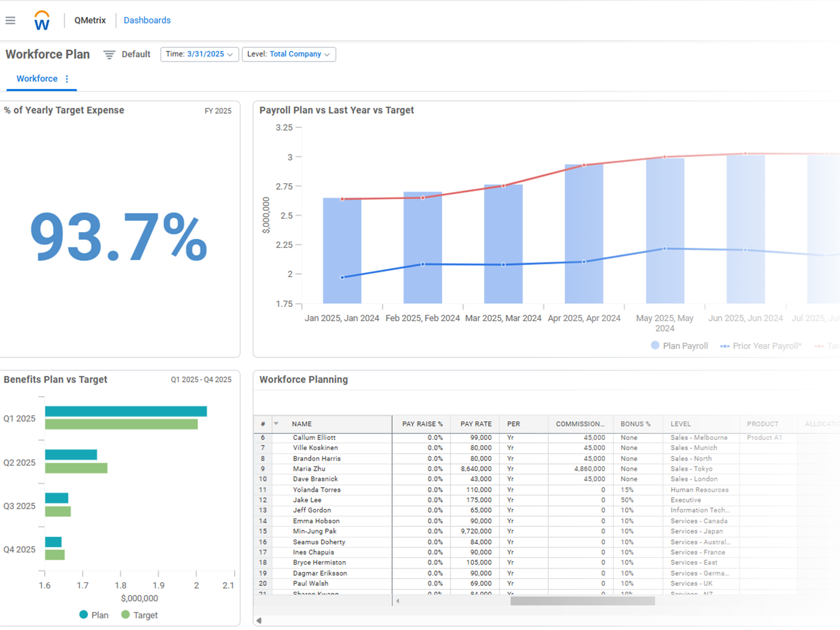
Task: Open the Workforce tab options kebab menu
Action: 67,79
